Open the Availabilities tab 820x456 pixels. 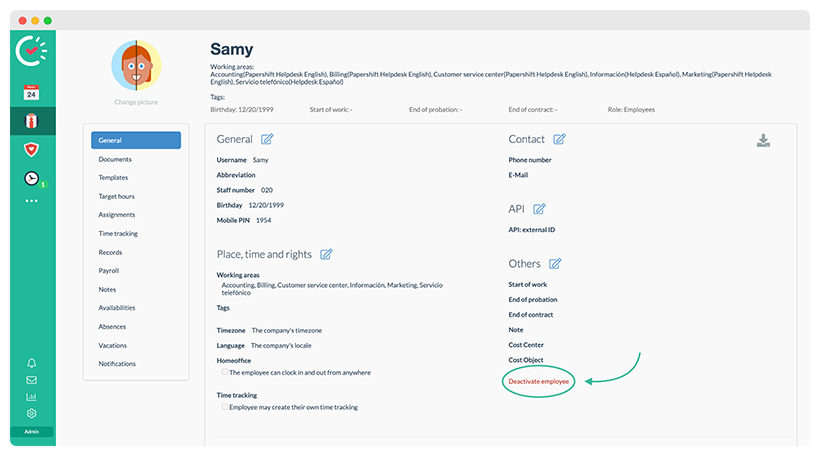(117, 307)
